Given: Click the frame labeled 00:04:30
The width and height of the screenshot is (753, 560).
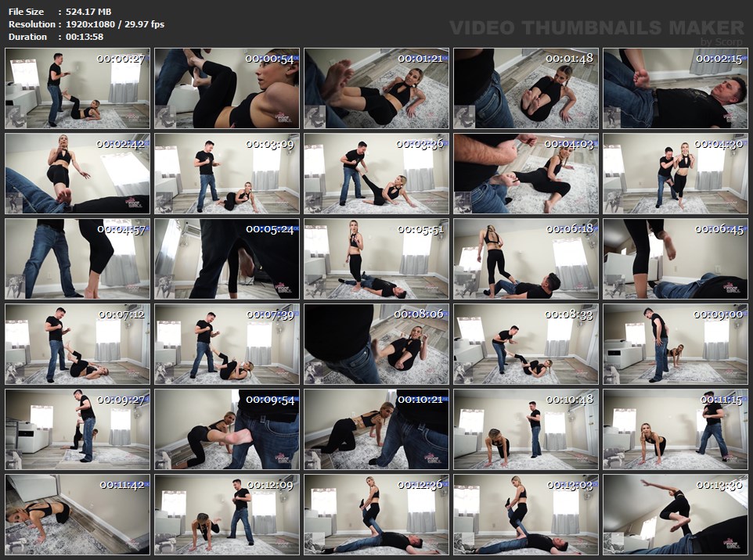Looking at the screenshot, I should (676, 173).
